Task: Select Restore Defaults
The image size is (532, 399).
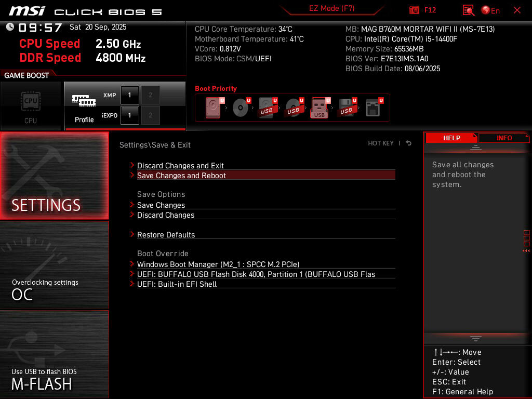Action: coord(266,234)
